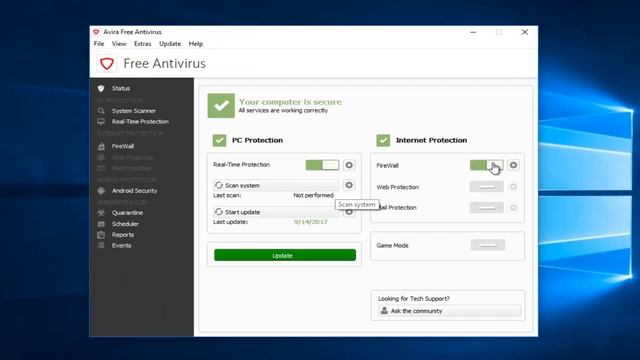The image size is (640, 360).
Task: Click 'Looking for Tech Support?' text
Action: pyautogui.click(x=413, y=298)
